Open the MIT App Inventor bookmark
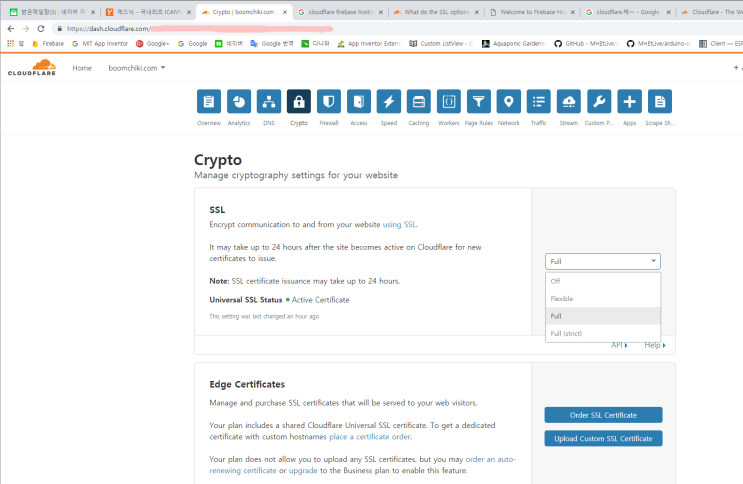 [100, 44]
